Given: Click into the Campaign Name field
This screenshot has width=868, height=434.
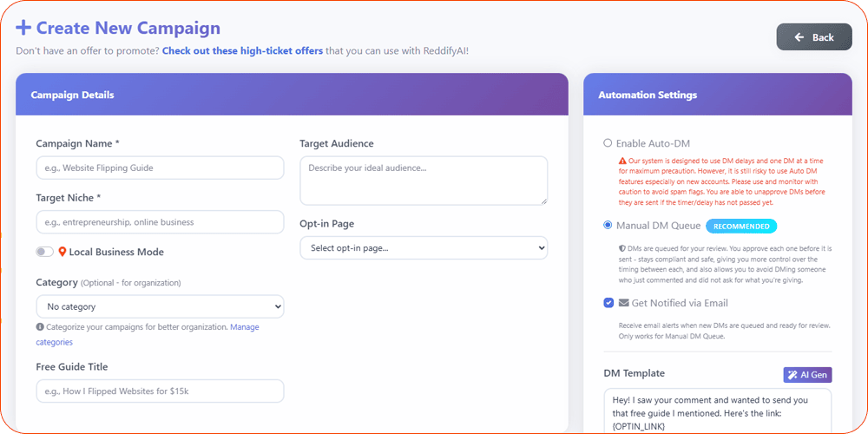Looking at the screenshot, I should pyautogui.click(x=160, y=168).
